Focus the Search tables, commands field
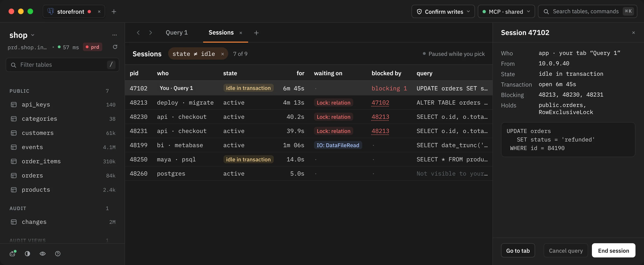The width and height of the screenshot is (644, 265). coord(587,12)
